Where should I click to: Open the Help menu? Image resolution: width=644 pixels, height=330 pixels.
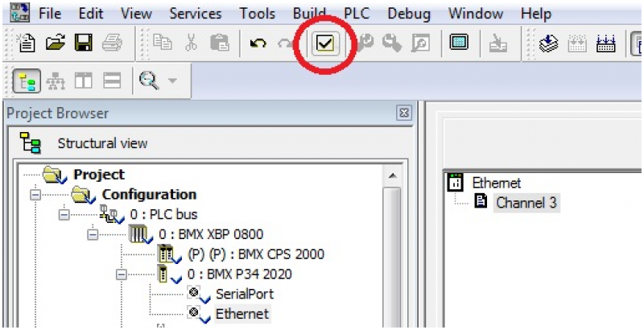tap(536, 14)
